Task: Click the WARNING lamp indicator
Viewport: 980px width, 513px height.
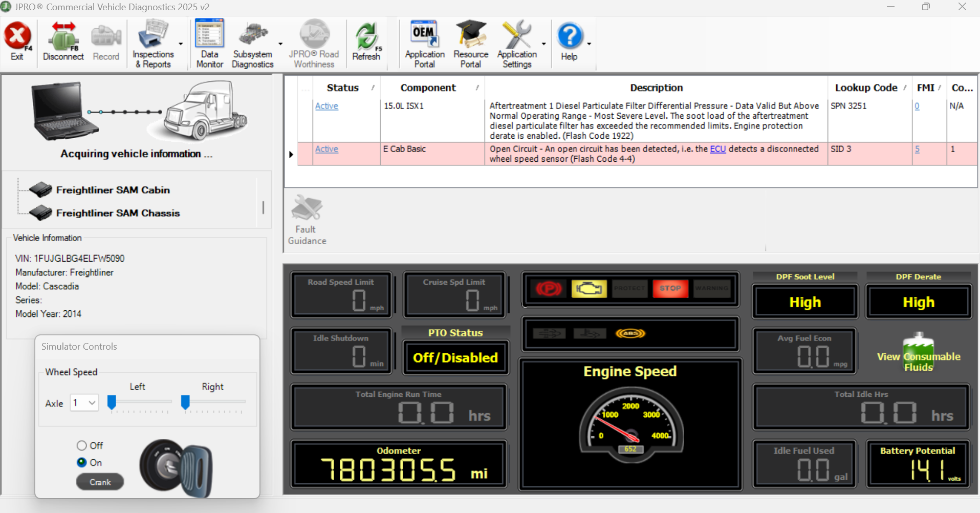Action: (x=711, y=288)
